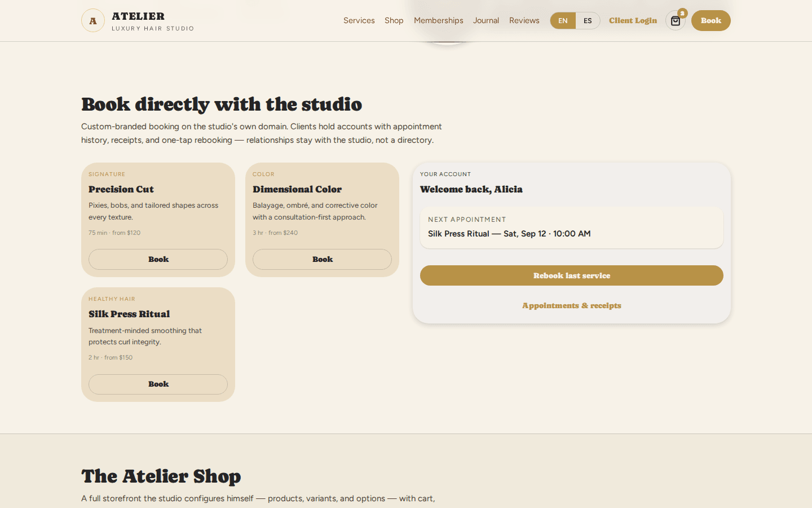812x508 pixels.
Task: Open the Services nav item
Action: (359, 20)
